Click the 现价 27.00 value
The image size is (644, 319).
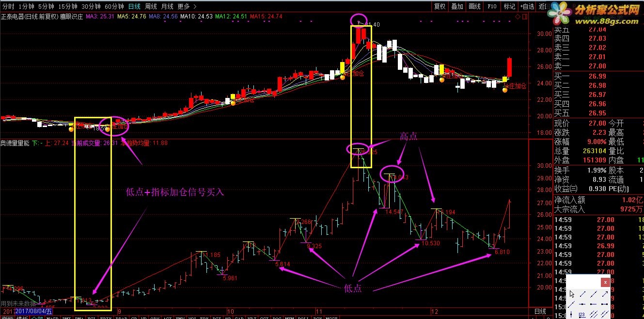pos(597,124)
